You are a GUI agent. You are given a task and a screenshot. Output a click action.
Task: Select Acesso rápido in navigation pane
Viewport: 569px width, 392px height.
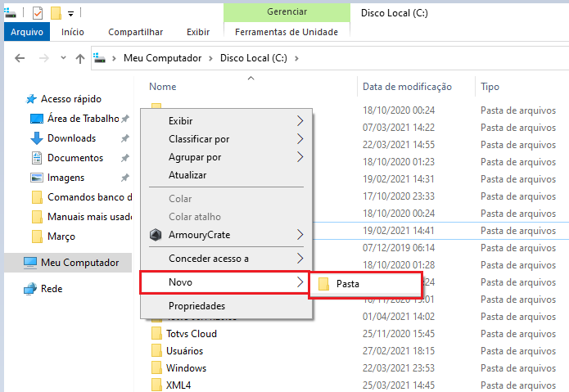[x=70, y=99]
